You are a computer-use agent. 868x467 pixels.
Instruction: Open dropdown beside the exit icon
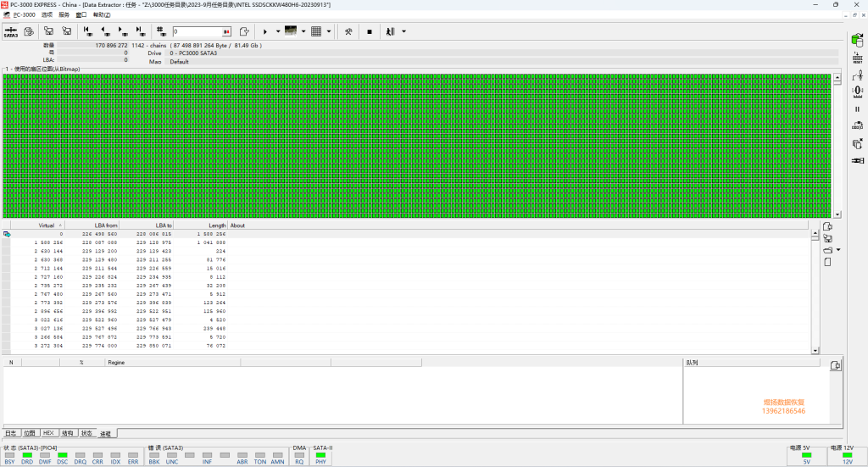point(403,31)
